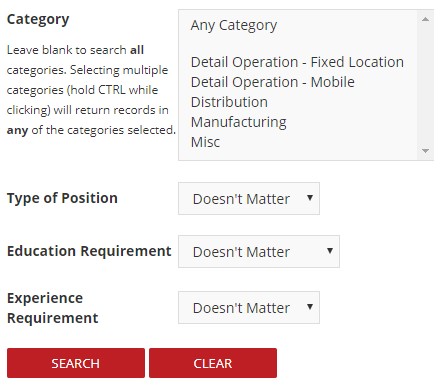Screen dimensions: 446x392
Task: Click the Category list scrollbar track
Action: tap(425, 85)
